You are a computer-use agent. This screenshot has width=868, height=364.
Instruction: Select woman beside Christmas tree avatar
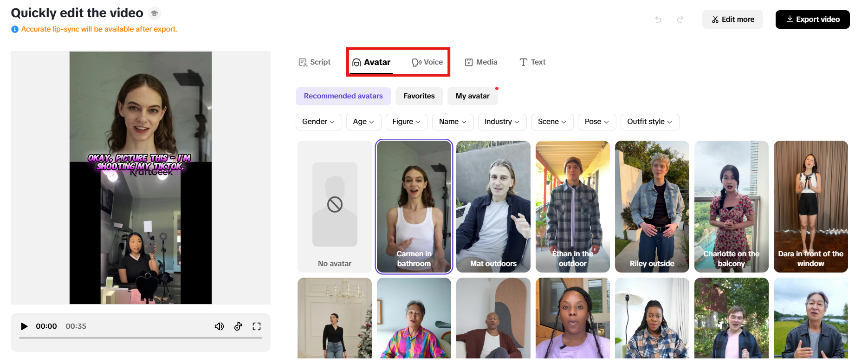(335, 318)
